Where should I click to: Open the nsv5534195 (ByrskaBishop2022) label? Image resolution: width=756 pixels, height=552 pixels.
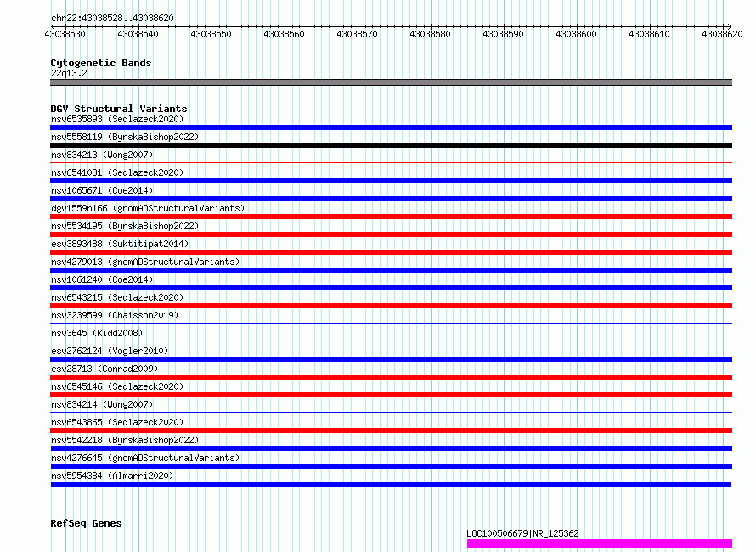click(x=125, y=226)
